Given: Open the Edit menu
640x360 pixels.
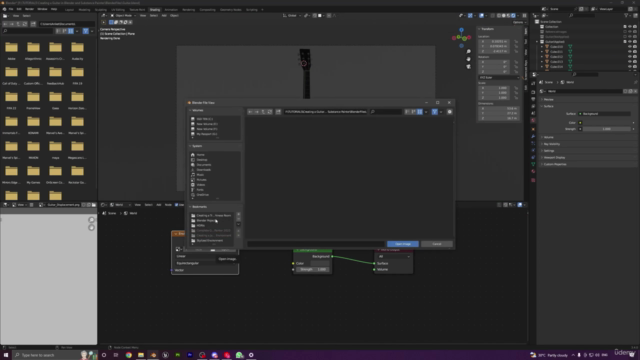Looking at the screenshot, I should 19,9.
